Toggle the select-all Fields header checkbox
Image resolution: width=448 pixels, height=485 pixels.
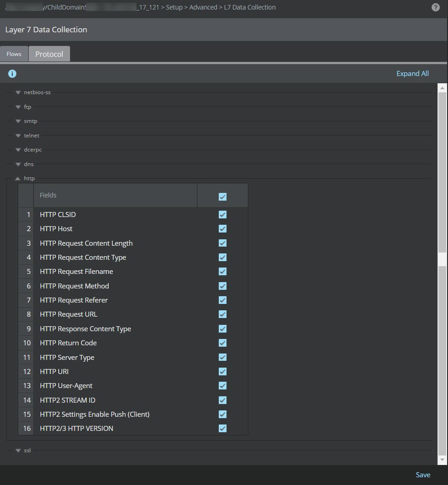point(222,197)
